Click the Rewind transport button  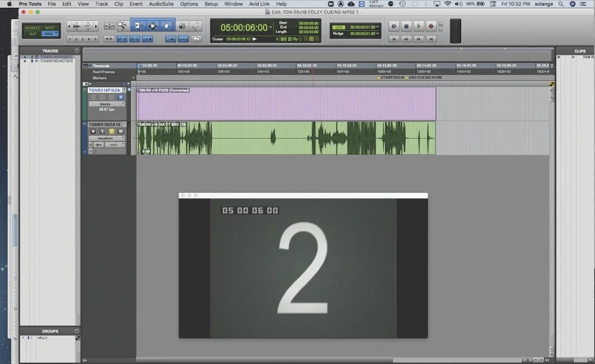point(406,39)
